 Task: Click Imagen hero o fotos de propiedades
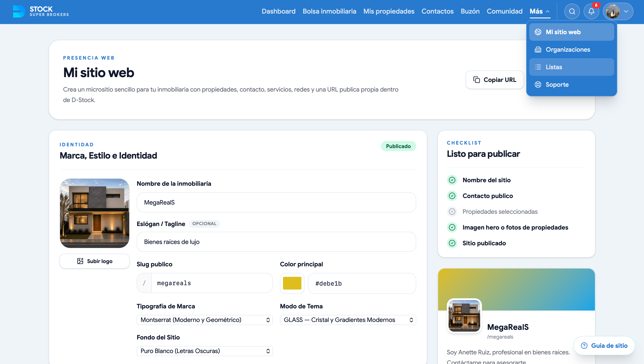pyautogui.click(x=515, y=228)
